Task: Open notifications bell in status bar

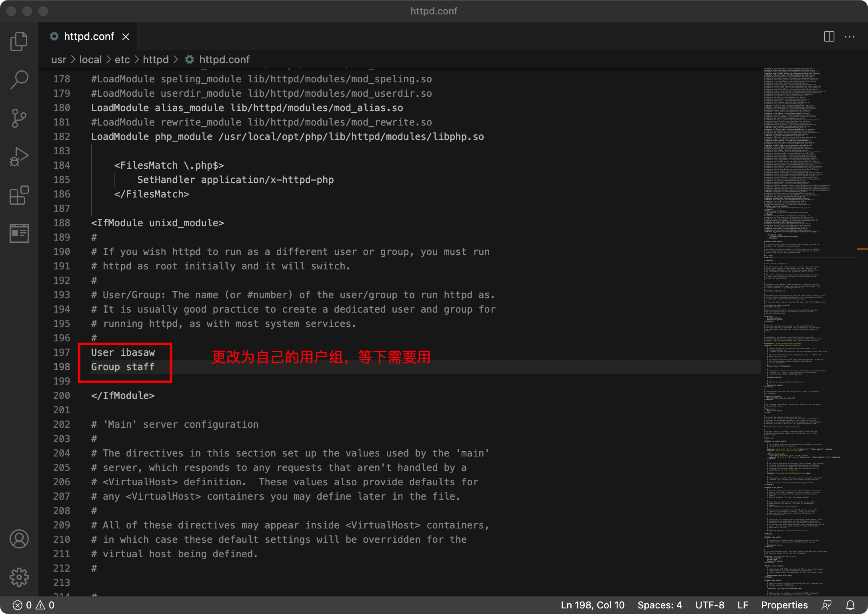Action: pyautogui.click(x=850, y=605)
